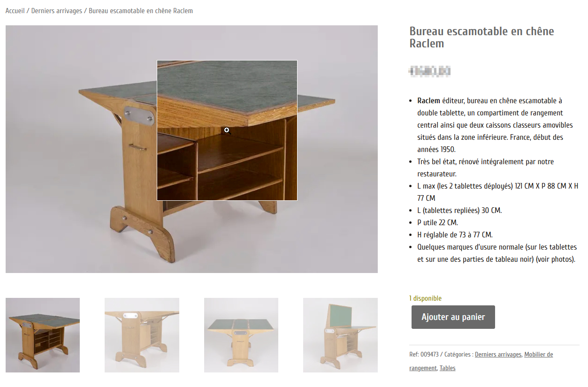This screenshot has width=588, height=387.
Task: Click the breadcrumb's current Bureau escamotable page item
Action: click(x=141, y=11)
